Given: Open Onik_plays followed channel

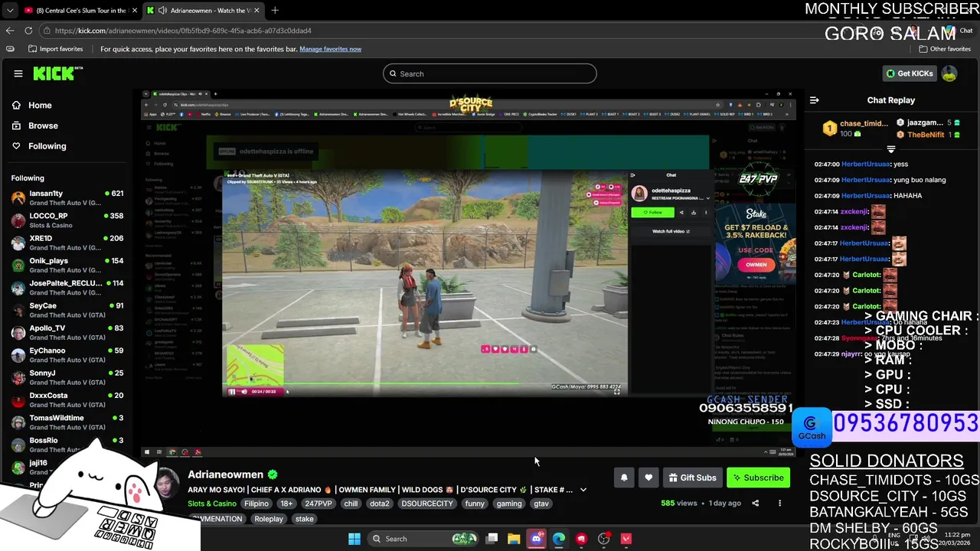Looking at the screenshot, I should (67, 266).
